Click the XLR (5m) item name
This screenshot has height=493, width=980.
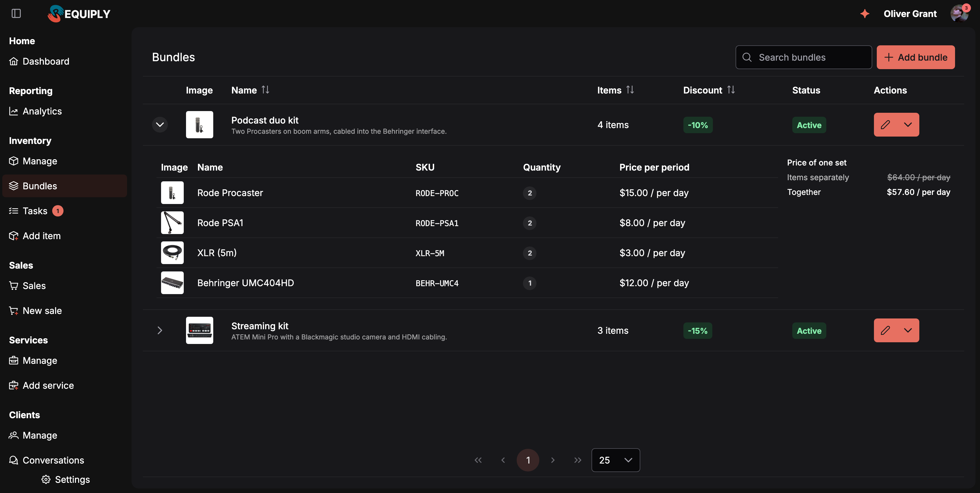pos(217,253)
